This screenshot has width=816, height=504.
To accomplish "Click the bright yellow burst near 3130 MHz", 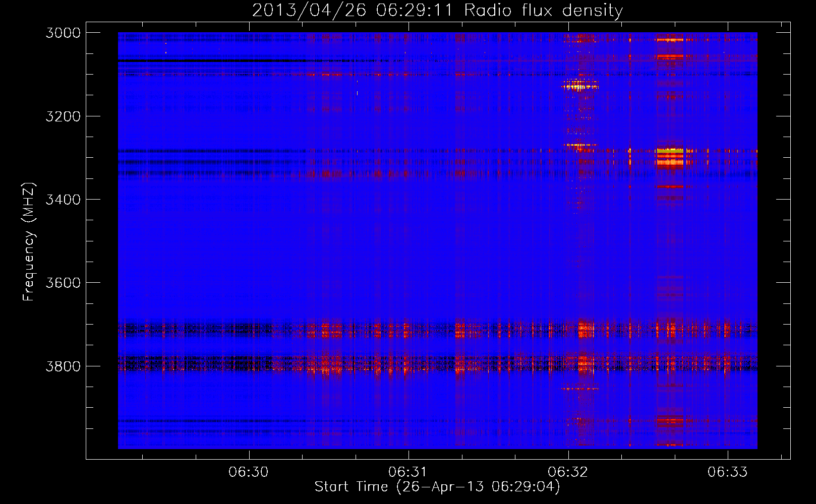I will click(x=580, y=87).
